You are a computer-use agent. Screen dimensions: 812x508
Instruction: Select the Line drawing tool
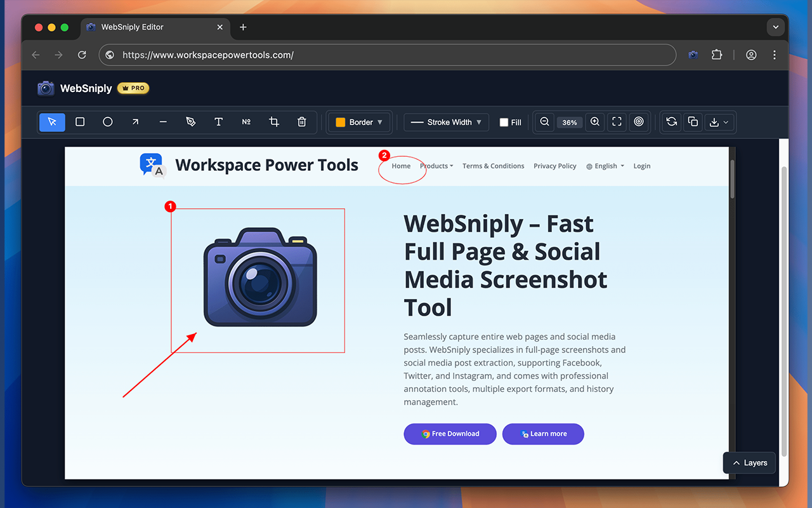(x=163, y=122)
